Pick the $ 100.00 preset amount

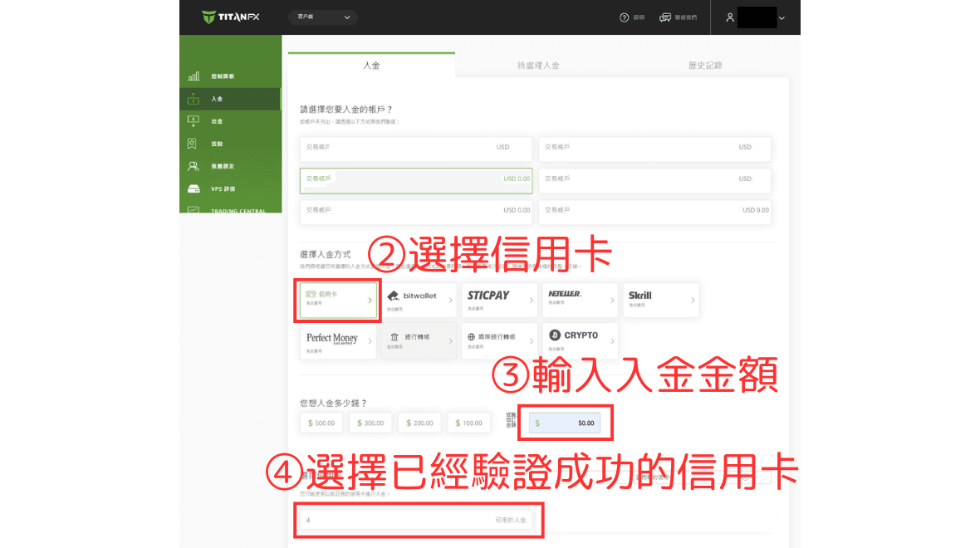(468, 423)
